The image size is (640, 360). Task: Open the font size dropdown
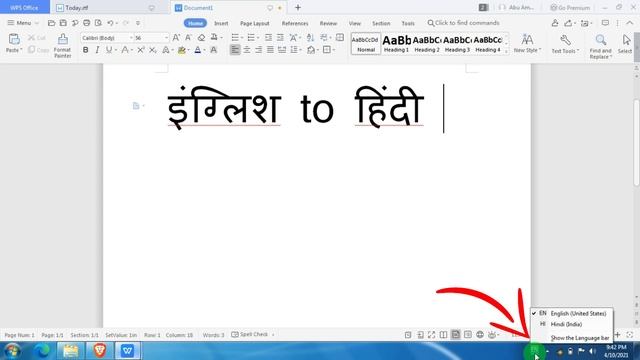pos(166,38)
